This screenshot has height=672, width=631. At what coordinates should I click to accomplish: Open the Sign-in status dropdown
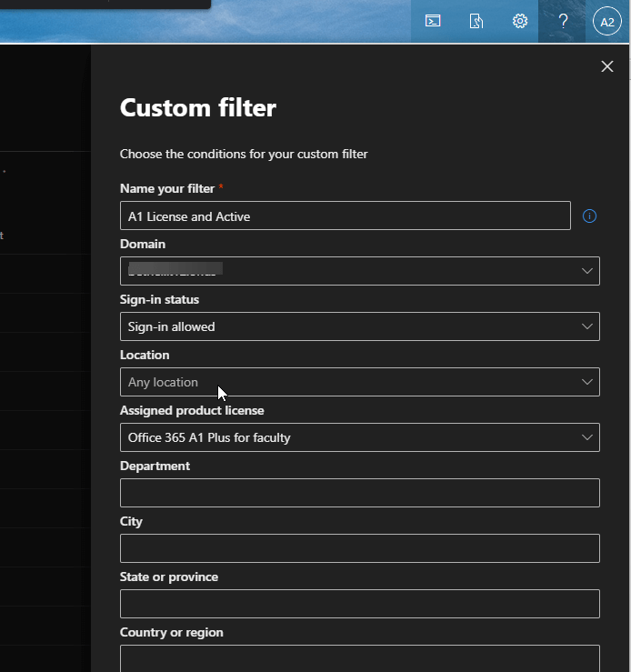coord(360,326)
